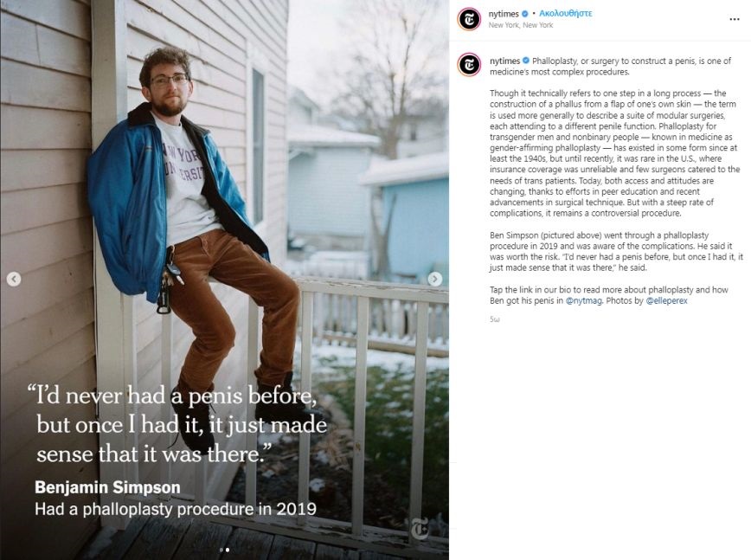This screenshot has width=751, height=560.
Task: Select the second carousel dot indicator
Action: (x=228, y=549)
